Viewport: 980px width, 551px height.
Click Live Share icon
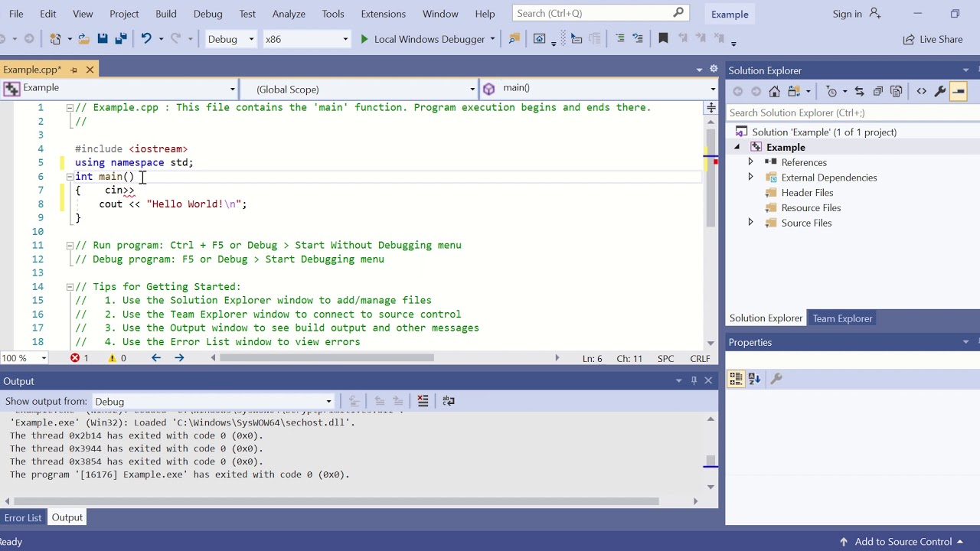[909, 39]
